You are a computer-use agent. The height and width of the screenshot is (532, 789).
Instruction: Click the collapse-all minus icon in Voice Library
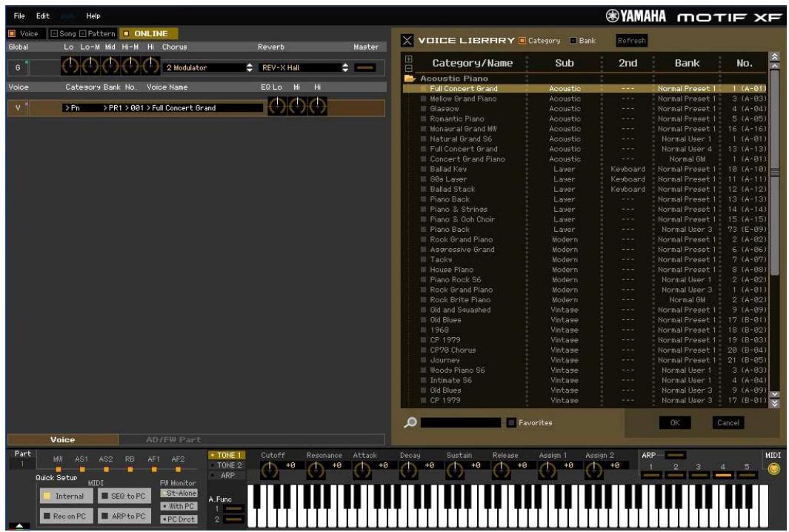pyautogui.click(x=409, y=68)
